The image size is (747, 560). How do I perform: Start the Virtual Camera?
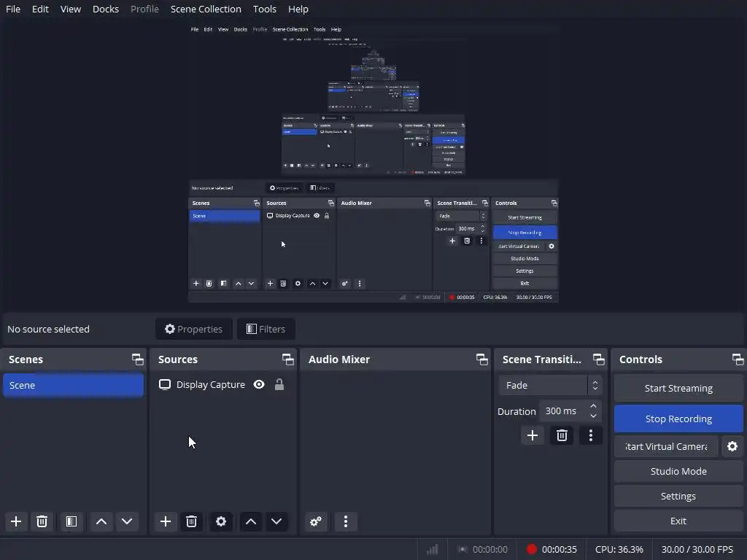pyautogui.click(x=666, y=447)
